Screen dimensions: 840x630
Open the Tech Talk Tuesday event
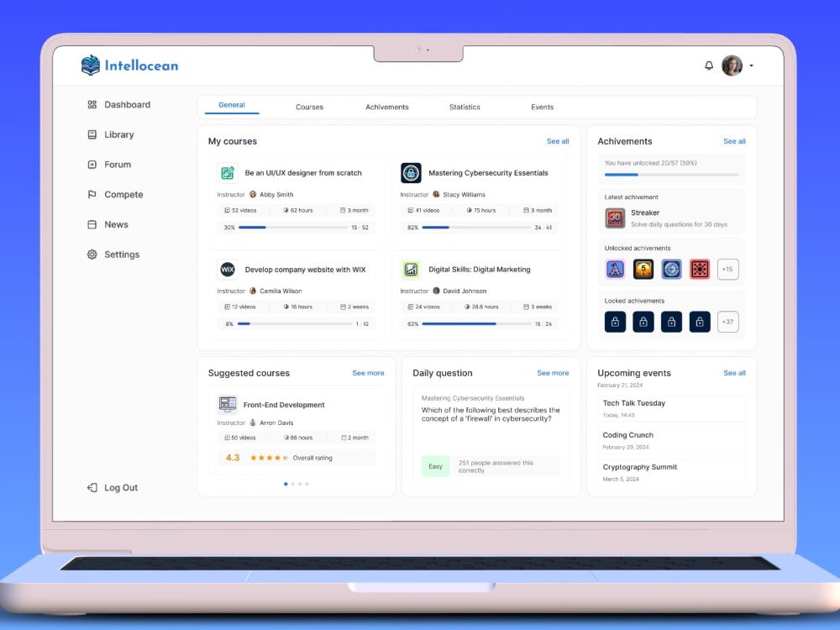(x=670, y=408)
